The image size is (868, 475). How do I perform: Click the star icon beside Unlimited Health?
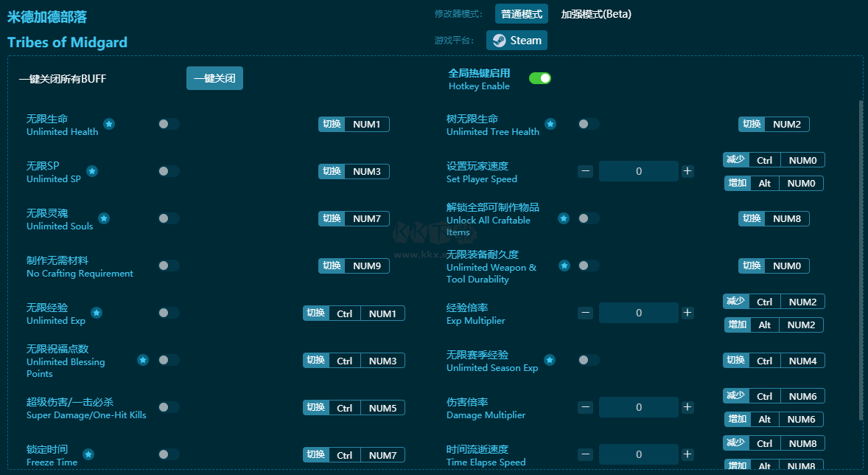[x=109, y=124]
